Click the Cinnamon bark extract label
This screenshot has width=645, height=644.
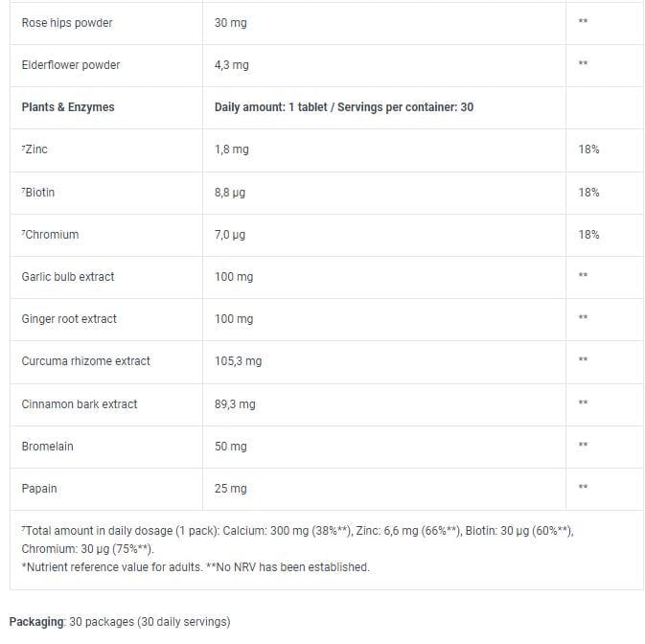pyautogui.click(x=79, y=404)
